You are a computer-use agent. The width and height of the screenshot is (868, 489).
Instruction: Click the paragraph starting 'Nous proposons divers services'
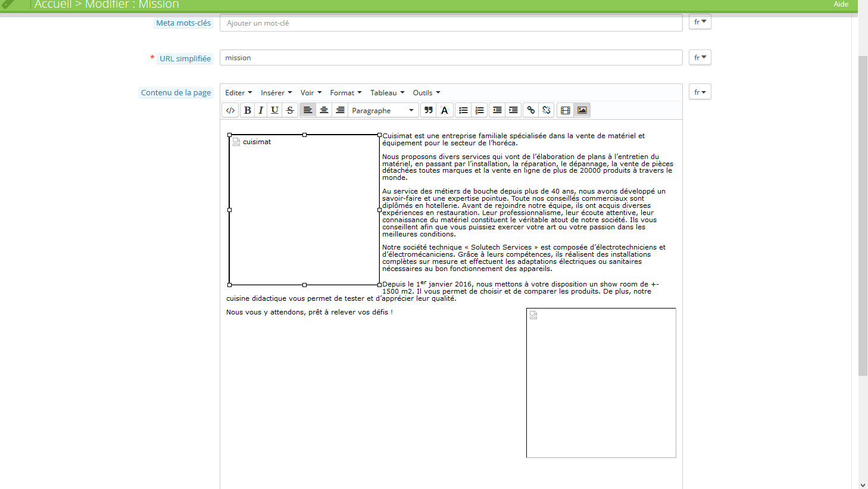click(x=527, y=167)
